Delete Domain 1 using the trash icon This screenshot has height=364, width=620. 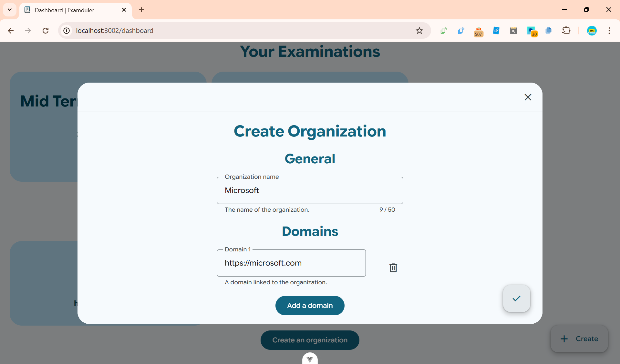click(x=393, y=268)
